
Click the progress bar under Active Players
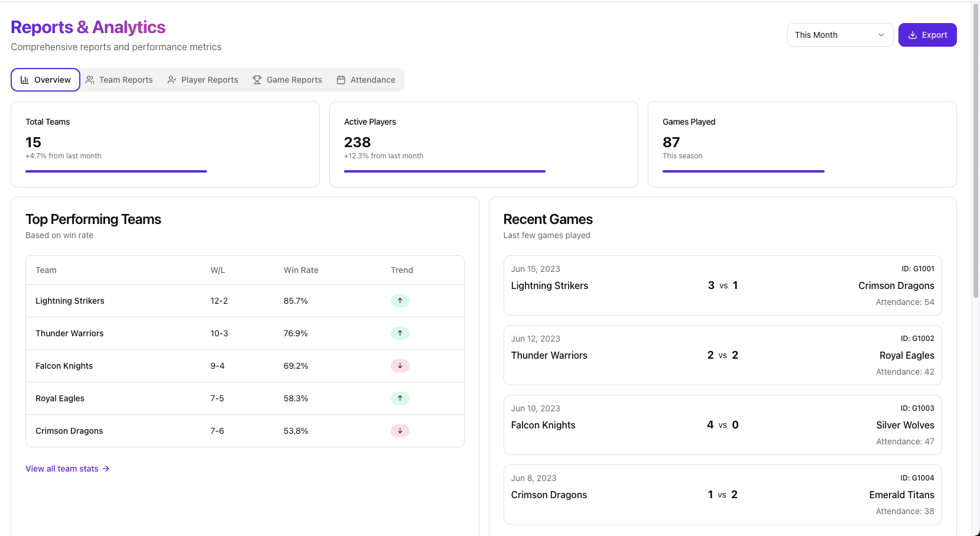click(444, 171)
